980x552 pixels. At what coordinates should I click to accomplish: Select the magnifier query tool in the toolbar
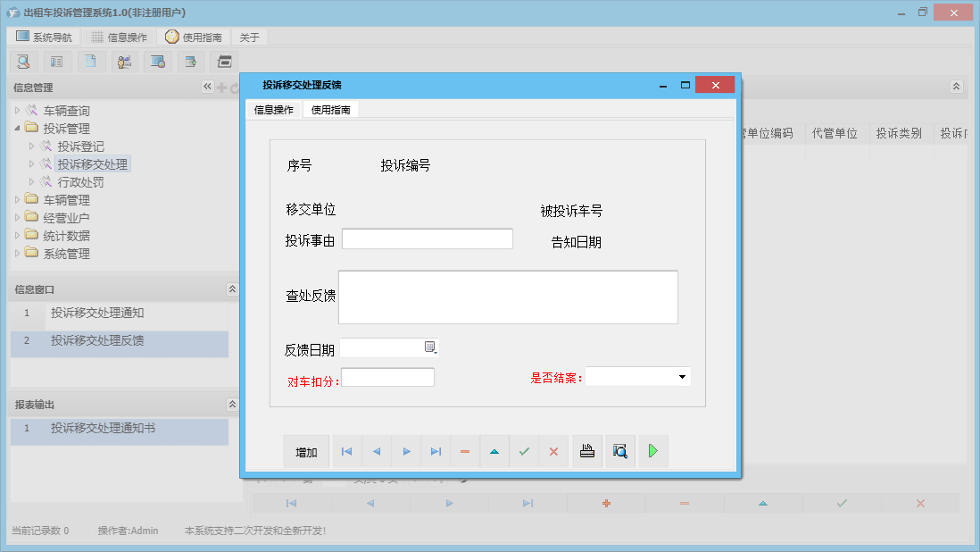click(23, 61)
